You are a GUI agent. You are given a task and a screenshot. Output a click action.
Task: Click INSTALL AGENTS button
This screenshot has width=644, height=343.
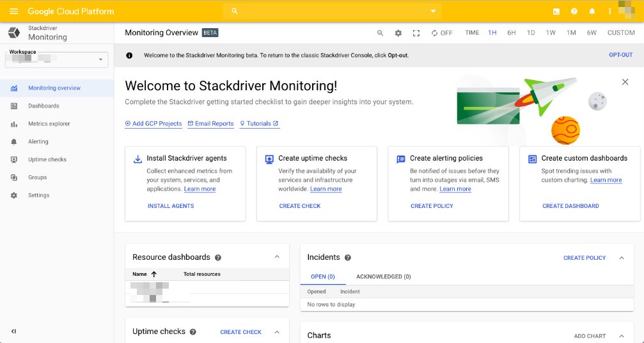[171, 206]
